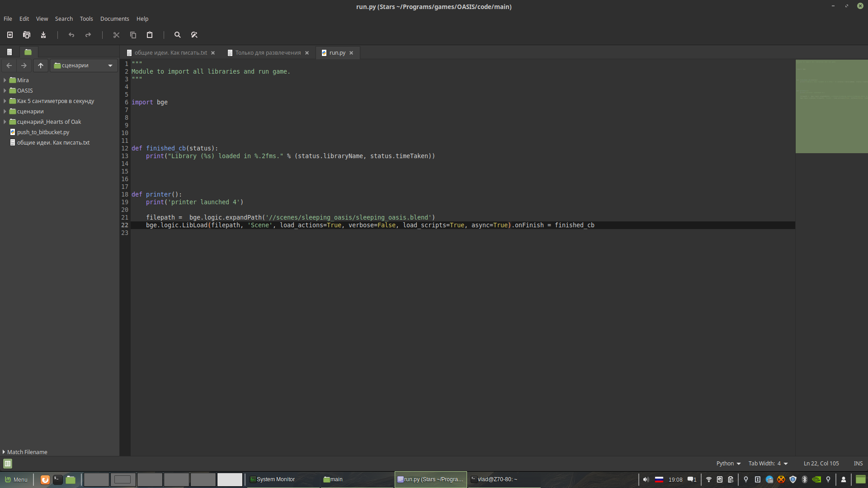Mute sound via the speaker tray icon
Viewport: 868px width, 488px height.
pos(646,480)
